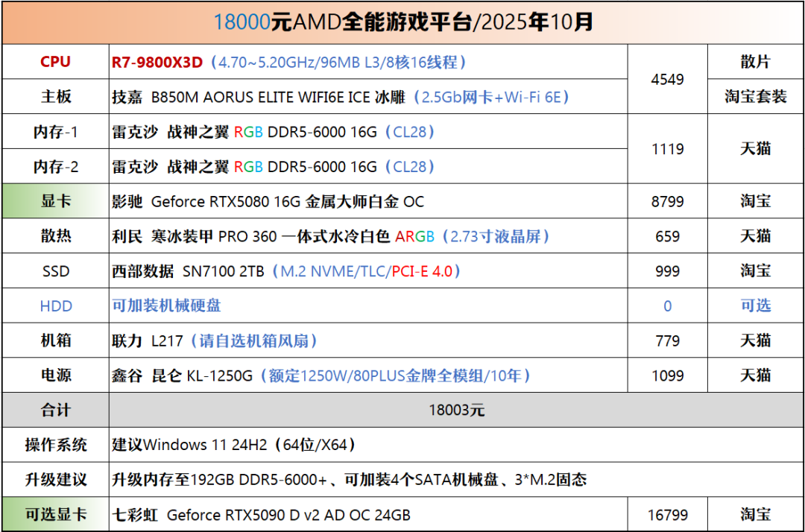Click the 西部数据 SN7100 2TB SSD cell
Image resolution: width=805 pixels, height=532 pixels.
[x=285, y=271]
